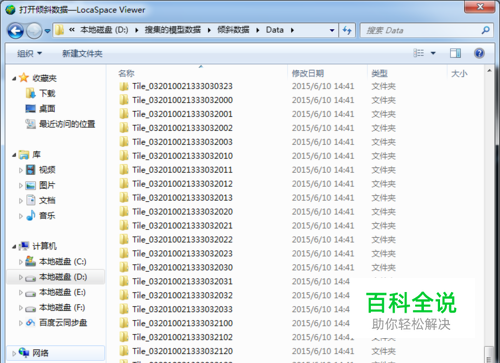This screenshot has height=363, width=500.
Task: Focus the 搜索 Data search field
Action: click(426, 30)
